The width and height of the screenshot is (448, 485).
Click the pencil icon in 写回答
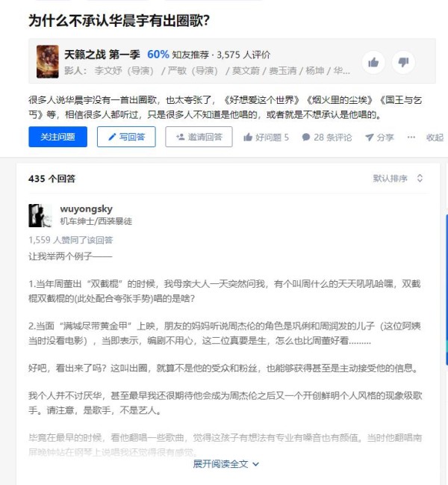[x=112, y=137]
